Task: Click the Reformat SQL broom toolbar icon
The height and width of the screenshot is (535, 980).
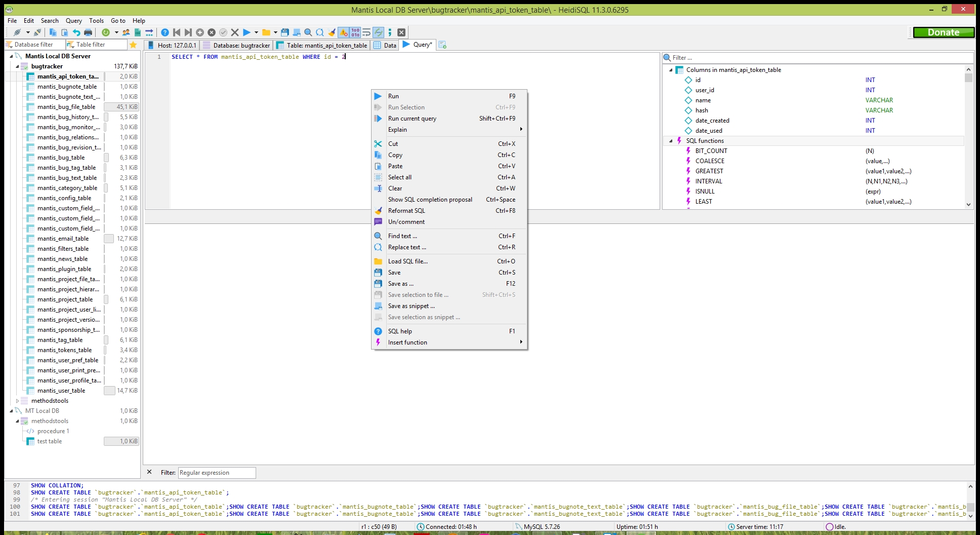Action: [332, 32]
